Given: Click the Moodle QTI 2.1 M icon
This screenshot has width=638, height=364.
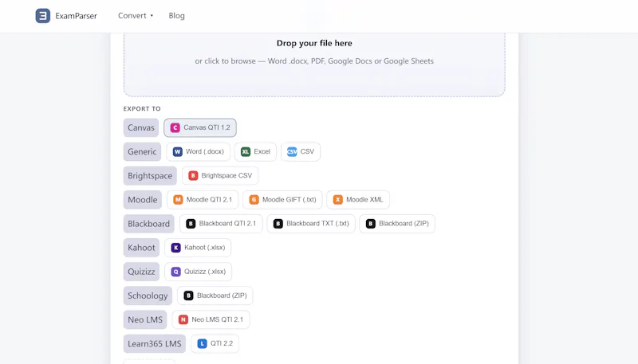Looking at the screenshot, I should click(x=178, y=199).
